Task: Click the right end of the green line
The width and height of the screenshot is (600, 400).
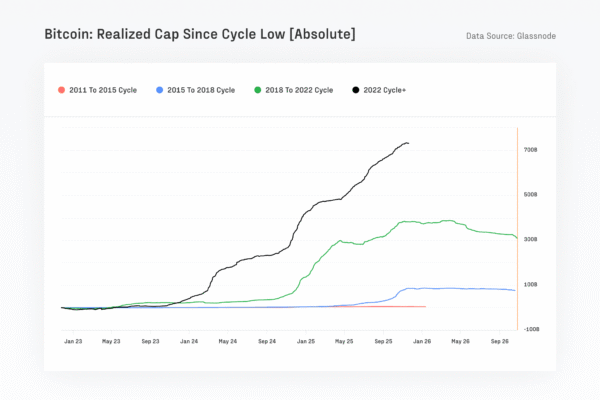Action: (516, 238)
